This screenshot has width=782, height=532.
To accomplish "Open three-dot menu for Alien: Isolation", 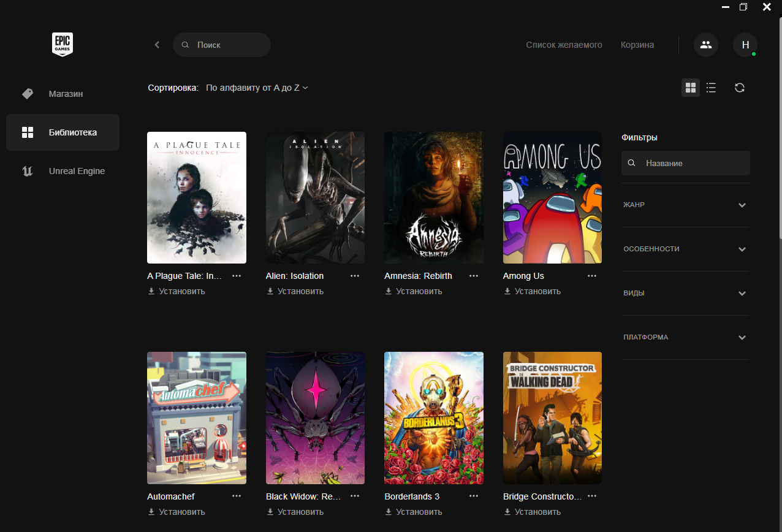I will pyautogui.click(x=355, y=276).
